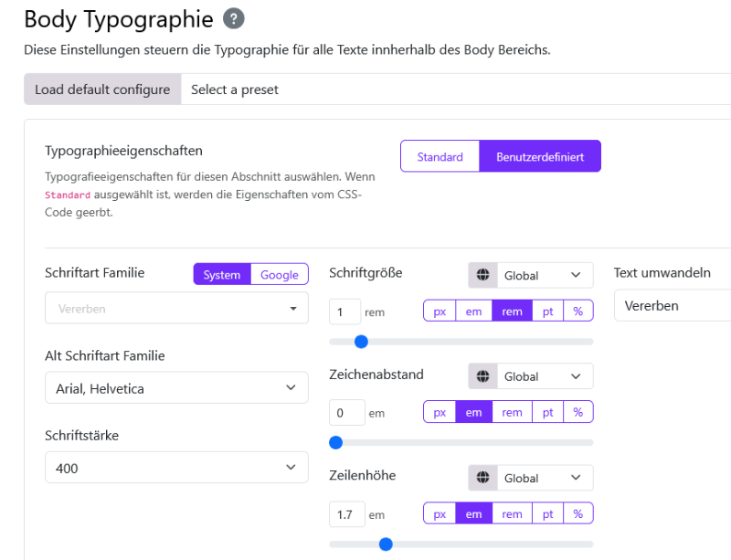Screen dimensions: 731x560
Task: Click the Zeilenhöhe slider handle
Action: pos(386,544)
